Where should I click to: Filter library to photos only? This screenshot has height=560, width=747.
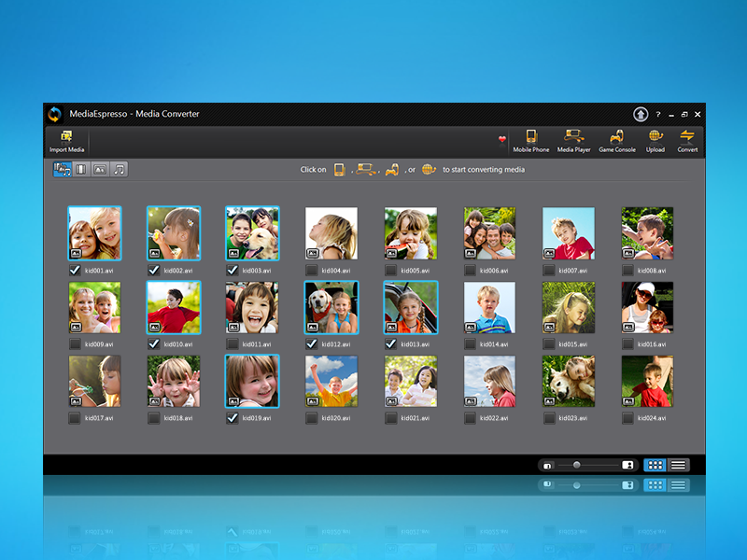[x=100, y=169]
